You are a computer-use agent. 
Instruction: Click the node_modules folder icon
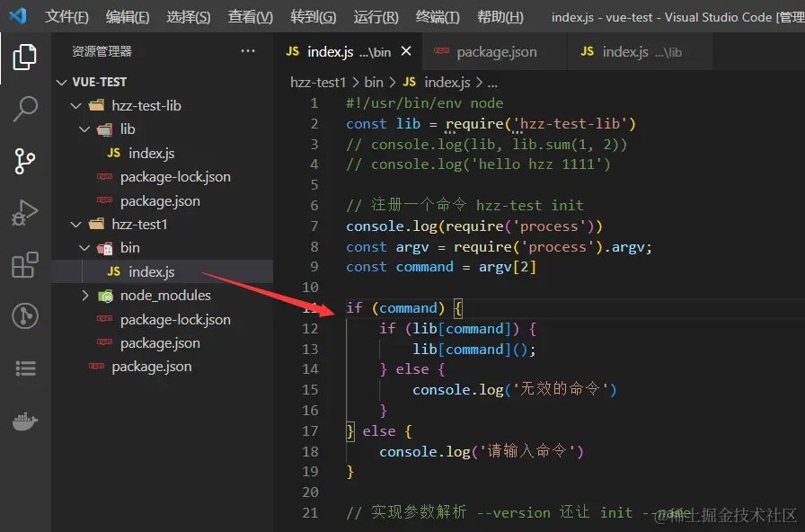click(105, 296)
